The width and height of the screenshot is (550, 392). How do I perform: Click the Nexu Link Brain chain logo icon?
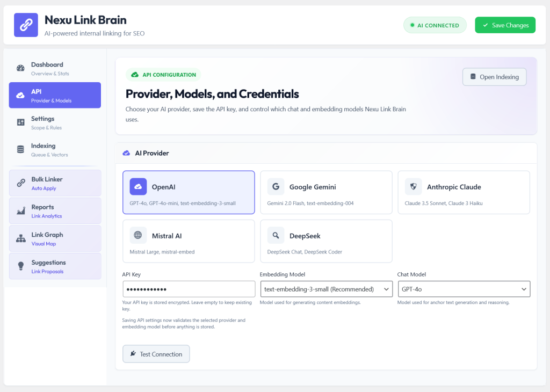tap(26, 25)
